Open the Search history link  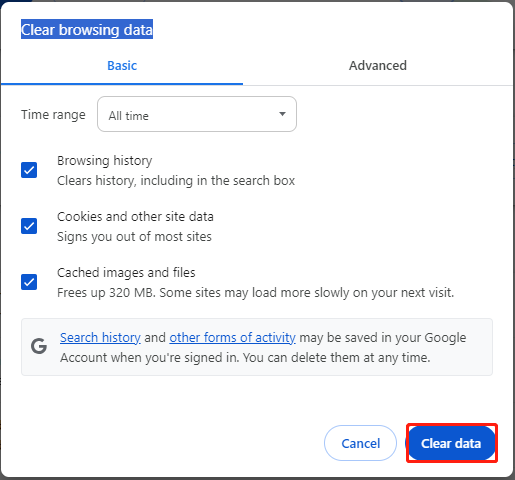[x=100, y=338]
